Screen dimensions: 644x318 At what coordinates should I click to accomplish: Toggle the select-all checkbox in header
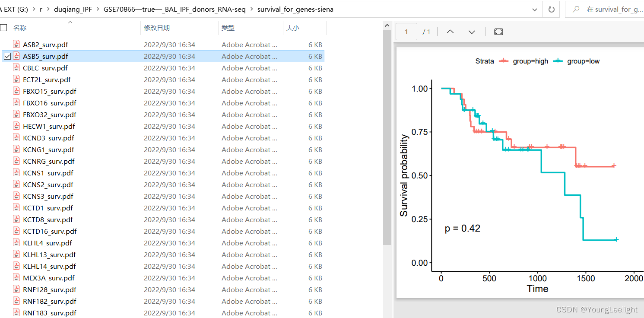click(3, 28)
